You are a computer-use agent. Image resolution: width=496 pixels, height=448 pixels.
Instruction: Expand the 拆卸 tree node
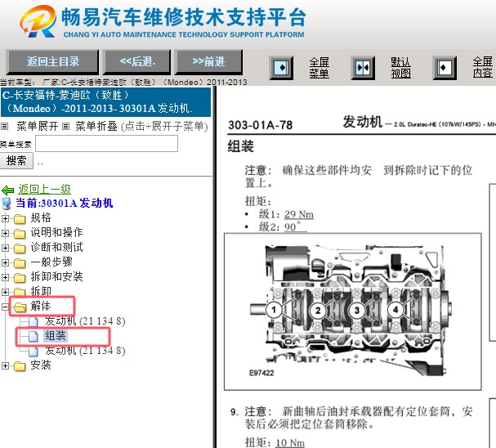click(x=5, y=292)
